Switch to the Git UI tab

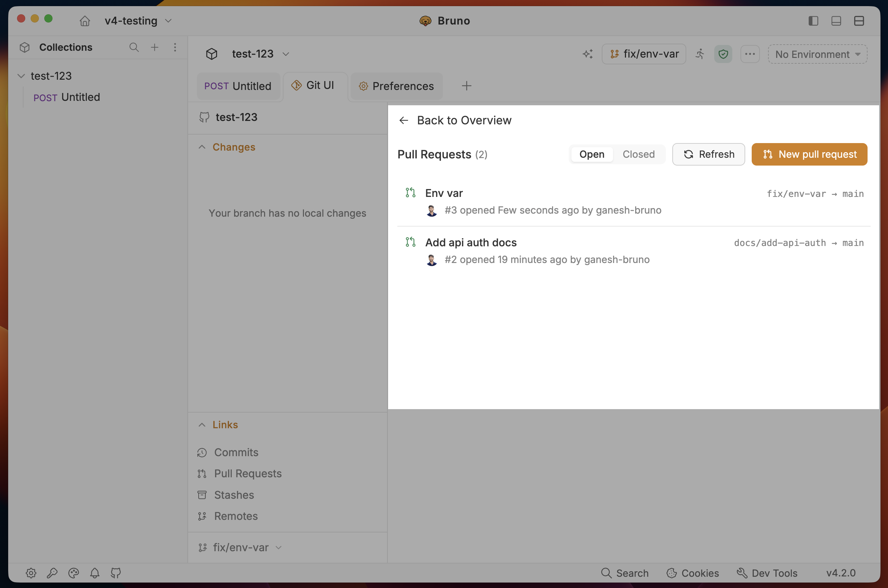315,86
